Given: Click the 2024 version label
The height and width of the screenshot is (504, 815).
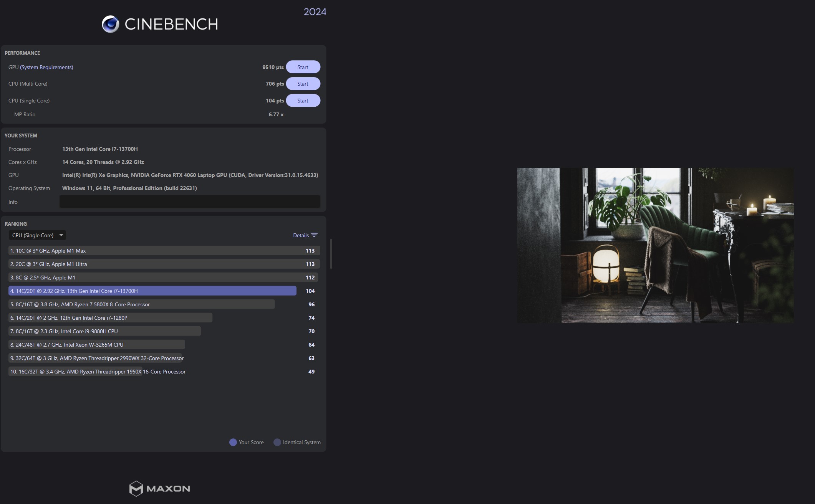Looking at the screenshot, I should coord(315,12).
